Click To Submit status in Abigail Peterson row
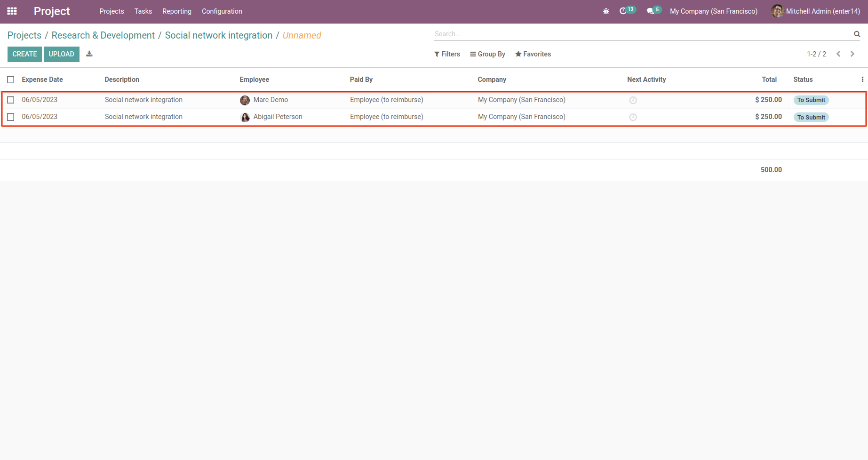This screenshot has width=868, height=460. click(811, 117)
